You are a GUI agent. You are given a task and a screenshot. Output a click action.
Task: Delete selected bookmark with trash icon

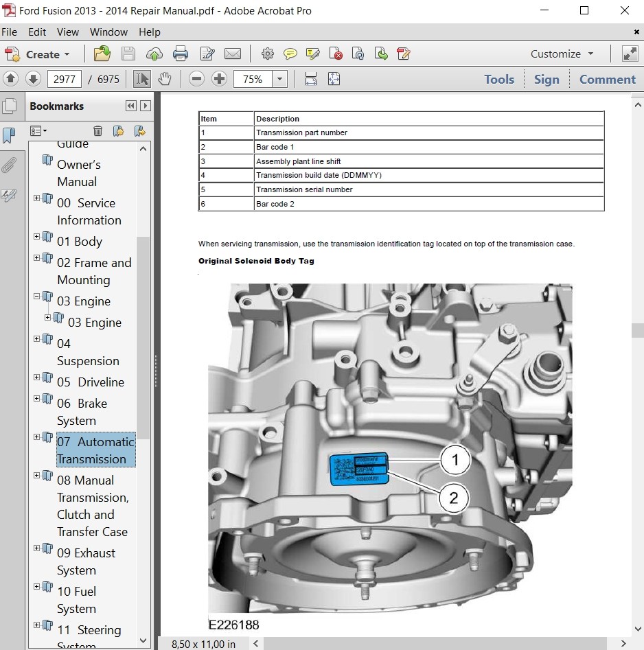pyautogui.click(x=97, y=130)
